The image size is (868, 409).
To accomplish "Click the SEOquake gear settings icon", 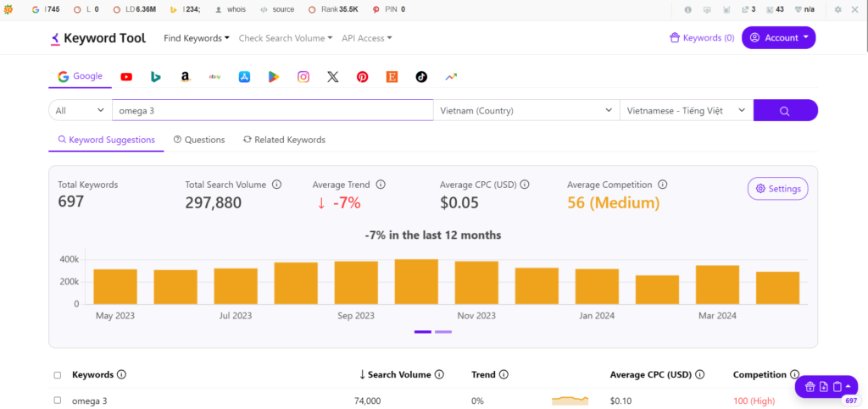I will [838, 9].
